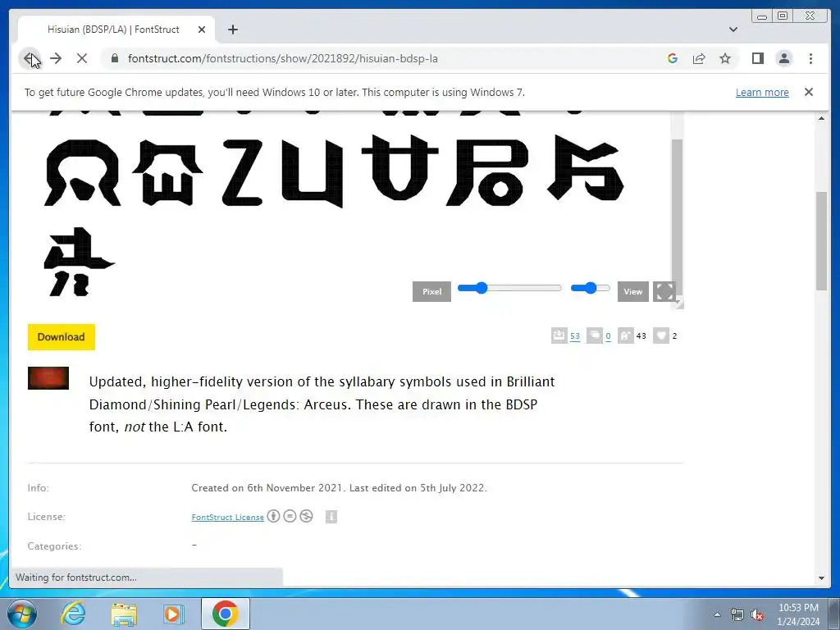Viewport: 840px width, 630px height.
Task: Open the Learn more link
Action: point(762,92)
